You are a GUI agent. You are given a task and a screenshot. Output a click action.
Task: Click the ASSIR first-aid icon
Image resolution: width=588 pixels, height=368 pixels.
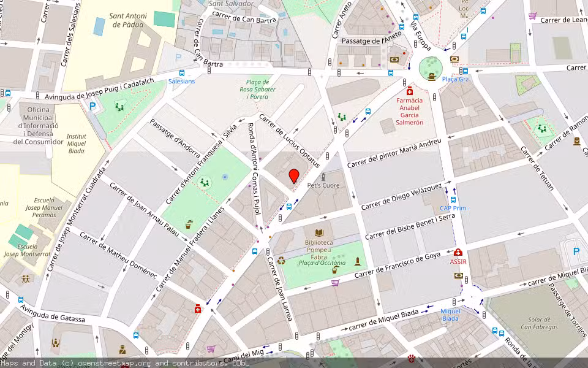(x=458, y=253)
